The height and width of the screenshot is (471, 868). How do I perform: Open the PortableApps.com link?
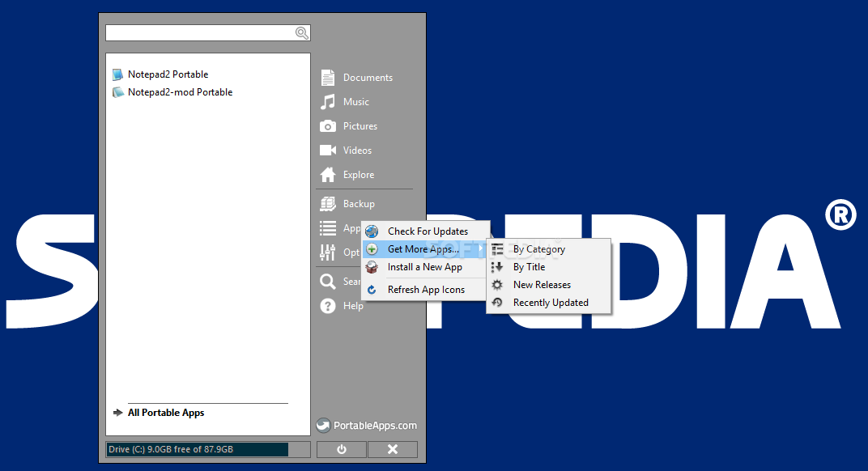[x=375, y=426]
